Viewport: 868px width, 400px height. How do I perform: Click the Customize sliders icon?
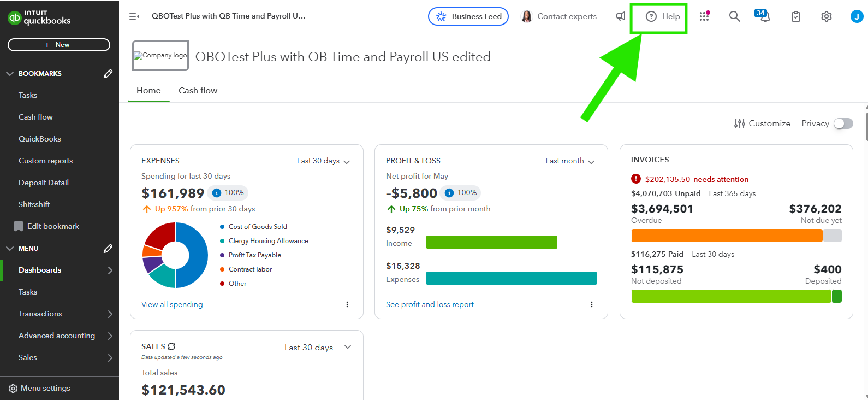click(740, 123)
